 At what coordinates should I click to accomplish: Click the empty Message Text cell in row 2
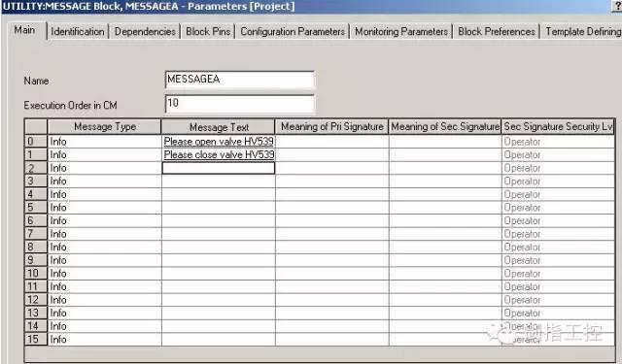pyautogui.click(x=219, y=168)
